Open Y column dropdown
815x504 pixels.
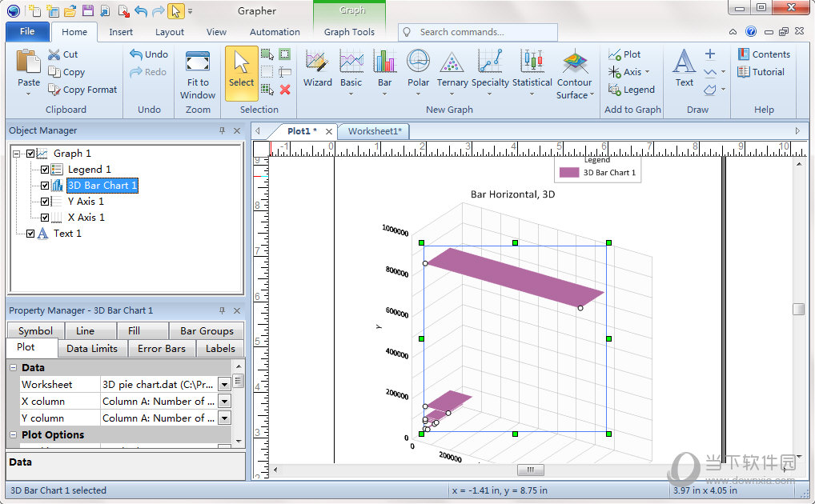224,418
